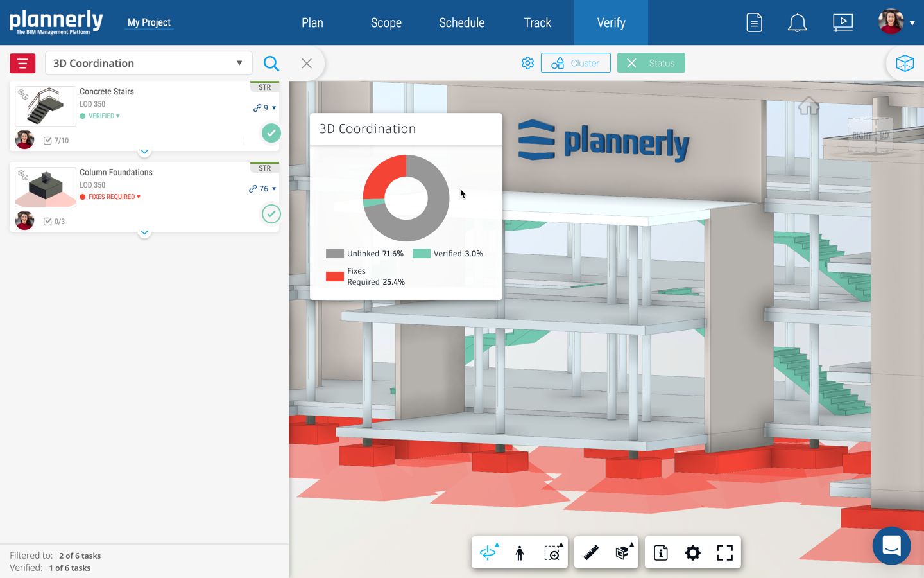Click "2 of 6 tasks" filter text
The width and height of the screenshot is (924, 578).
[x=80, y=556]
